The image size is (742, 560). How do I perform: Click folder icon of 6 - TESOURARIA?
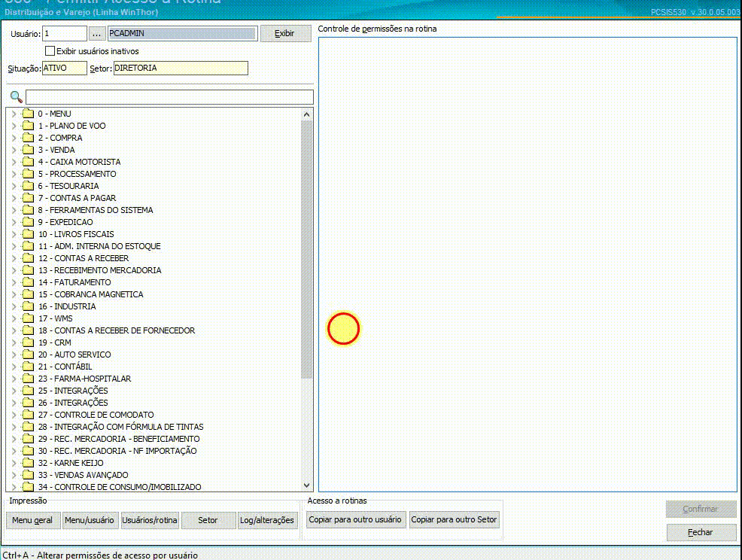tap(29, 186)
